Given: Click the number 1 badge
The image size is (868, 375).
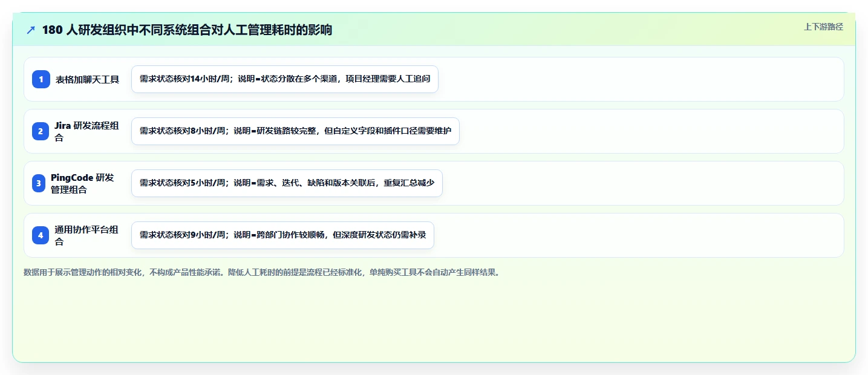Looking at the screenshot, I should coord(41,79).
